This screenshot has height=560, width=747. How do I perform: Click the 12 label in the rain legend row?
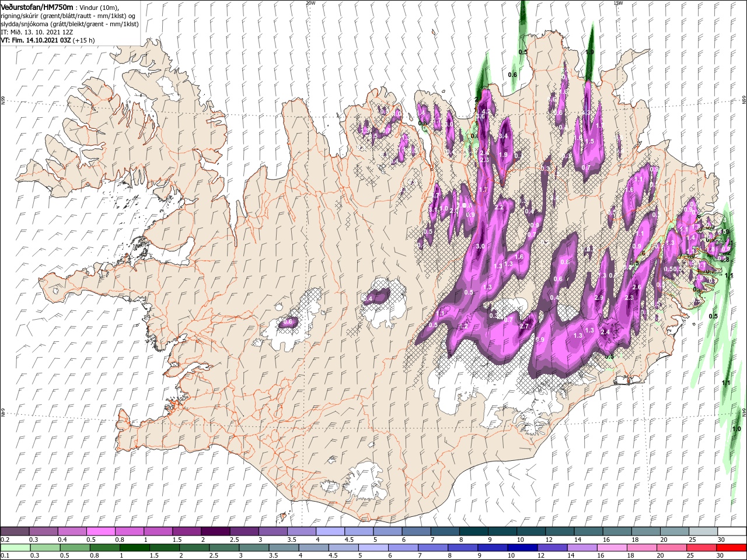pyautogui.click(x=541, y=556)
